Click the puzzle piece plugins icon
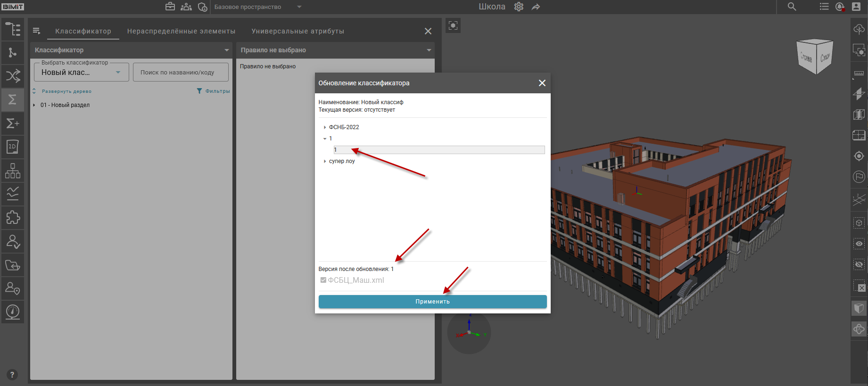 (x=13, y=217)
